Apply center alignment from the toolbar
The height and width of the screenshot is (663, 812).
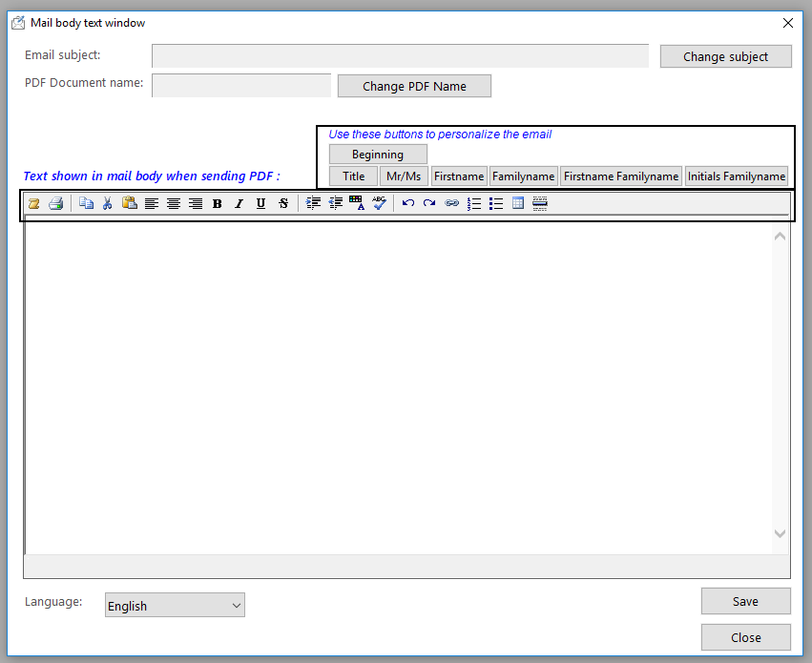coord(173,203)
